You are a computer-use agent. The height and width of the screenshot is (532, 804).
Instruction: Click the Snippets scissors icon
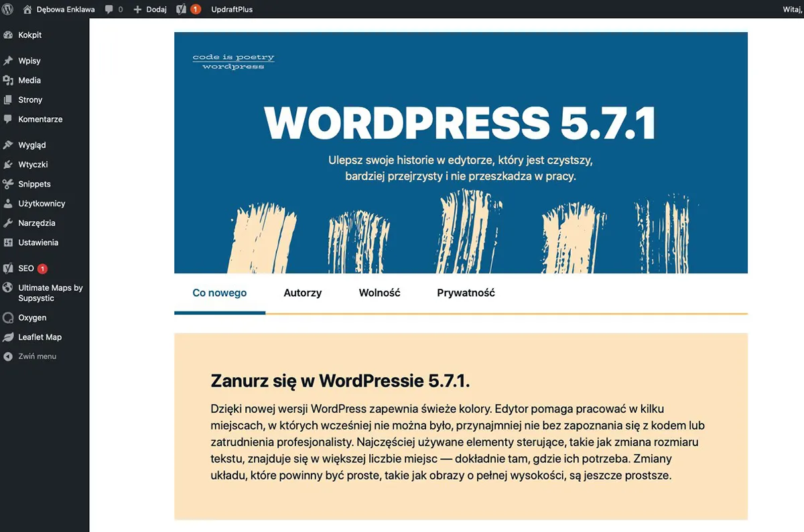pyautogui.click(x=8, y=184)
